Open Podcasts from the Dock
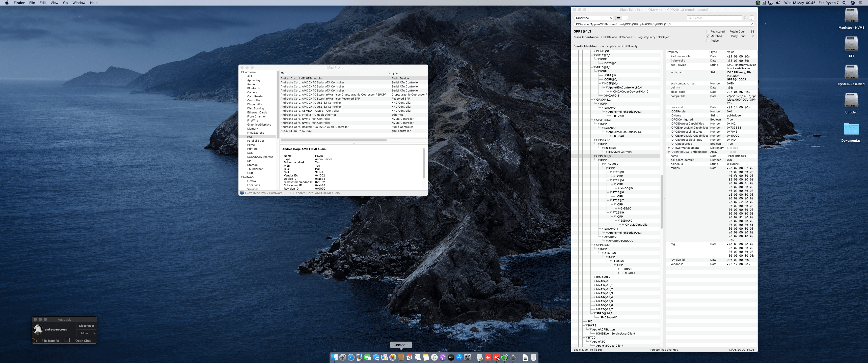The height and width of the screenshot is (363, 868). 443,357
